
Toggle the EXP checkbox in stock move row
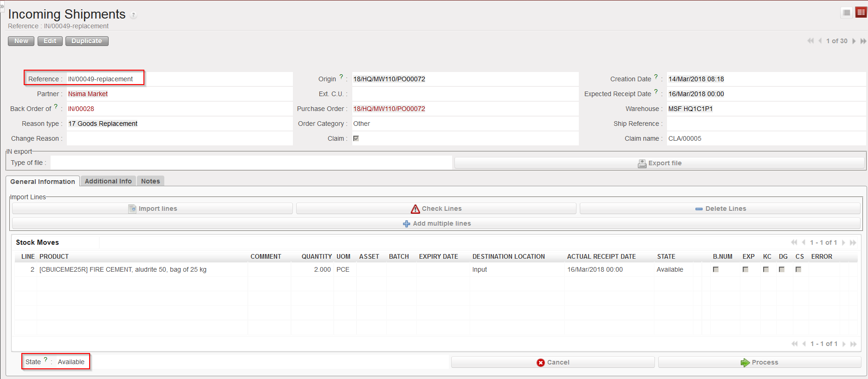pyautogui.click(x=745, y=269)
